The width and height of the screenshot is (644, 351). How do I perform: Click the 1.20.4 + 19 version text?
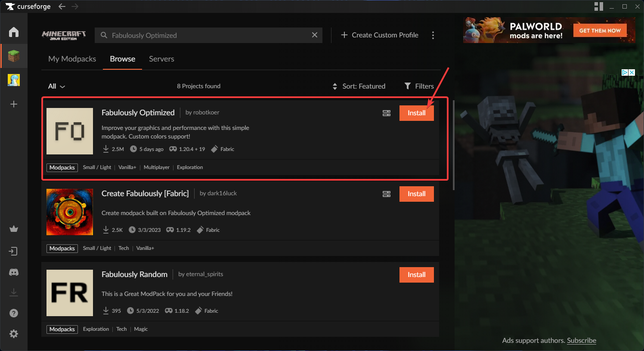pos(192,149)
